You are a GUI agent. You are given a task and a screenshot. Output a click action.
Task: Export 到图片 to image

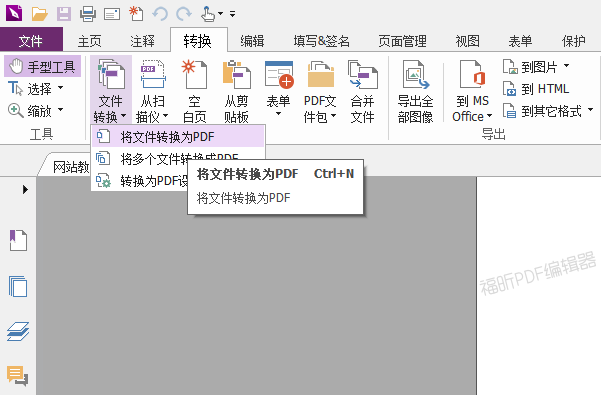(530, 67)
